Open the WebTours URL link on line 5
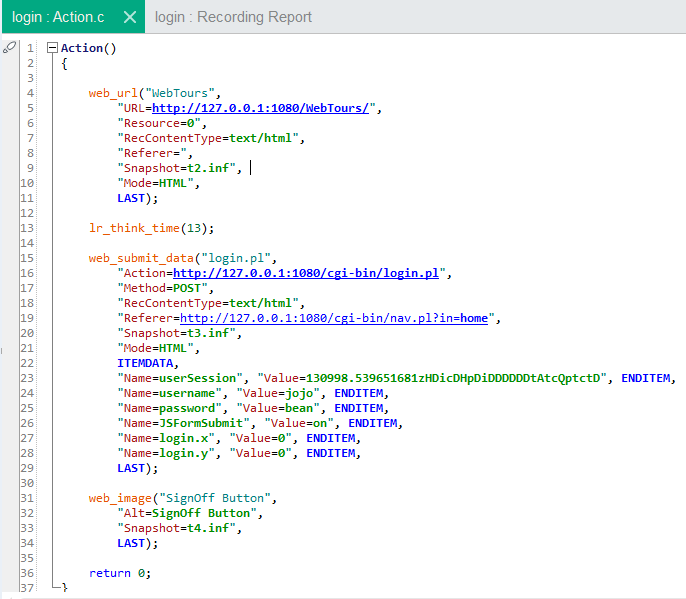The image size is (686, 599). click(x=260, y=108)
